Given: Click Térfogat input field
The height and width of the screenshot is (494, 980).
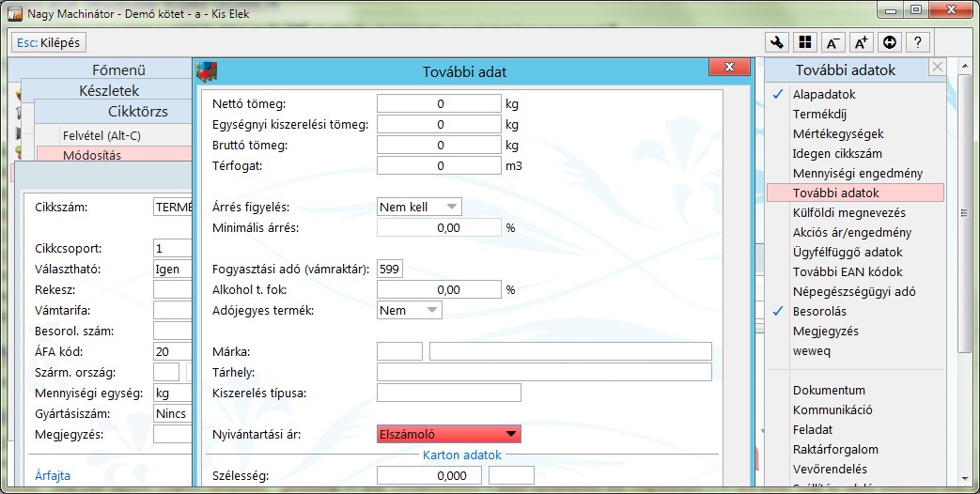Looking at the screenshot, I should click(x=439, y=165).
